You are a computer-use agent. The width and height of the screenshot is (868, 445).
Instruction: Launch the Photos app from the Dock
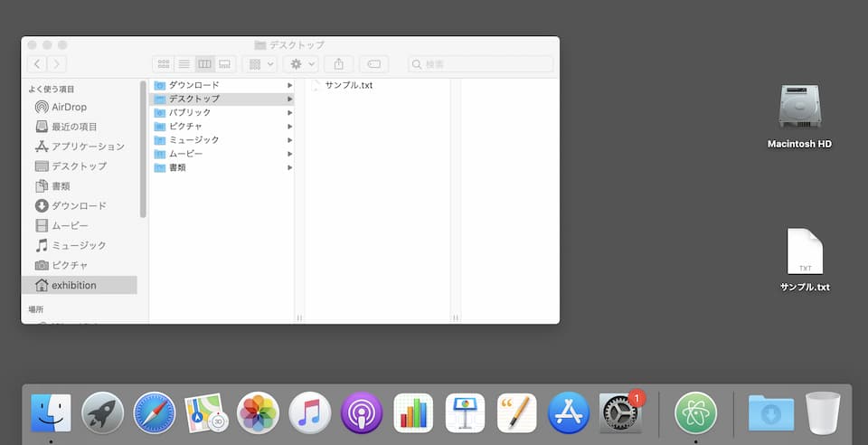pos(258,413)
